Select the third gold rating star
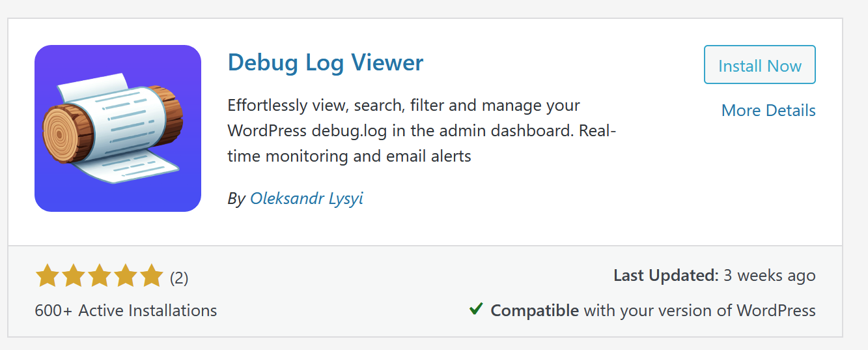The image size is (868, 350). (99, 276)
